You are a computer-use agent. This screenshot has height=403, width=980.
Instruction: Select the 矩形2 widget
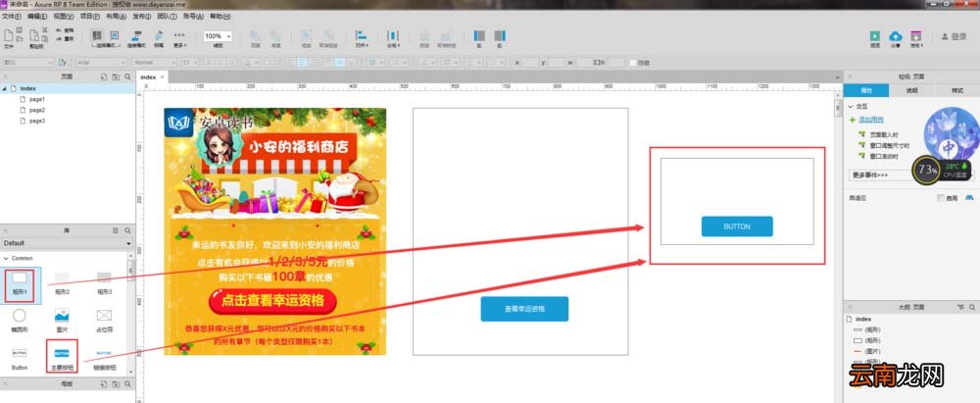coord(61,284)
